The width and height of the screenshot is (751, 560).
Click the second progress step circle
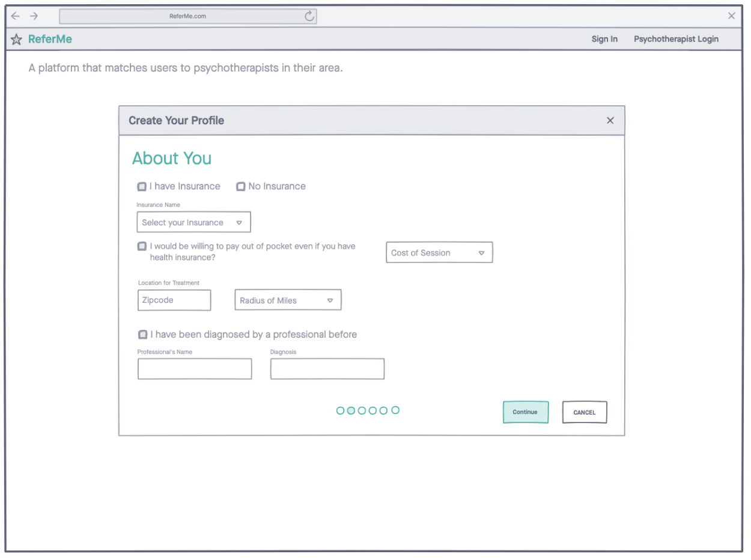click(x=351, y=410)
